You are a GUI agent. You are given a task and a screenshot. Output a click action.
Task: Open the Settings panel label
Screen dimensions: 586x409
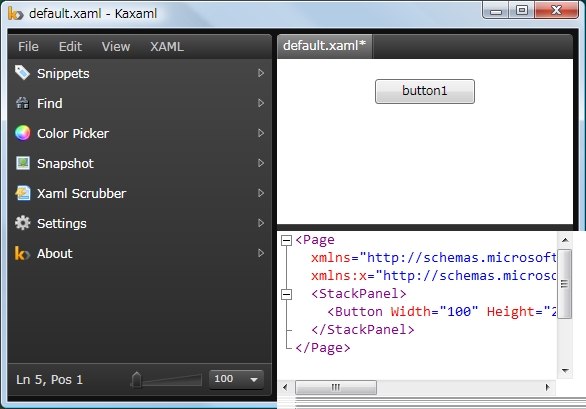[62, 224]
